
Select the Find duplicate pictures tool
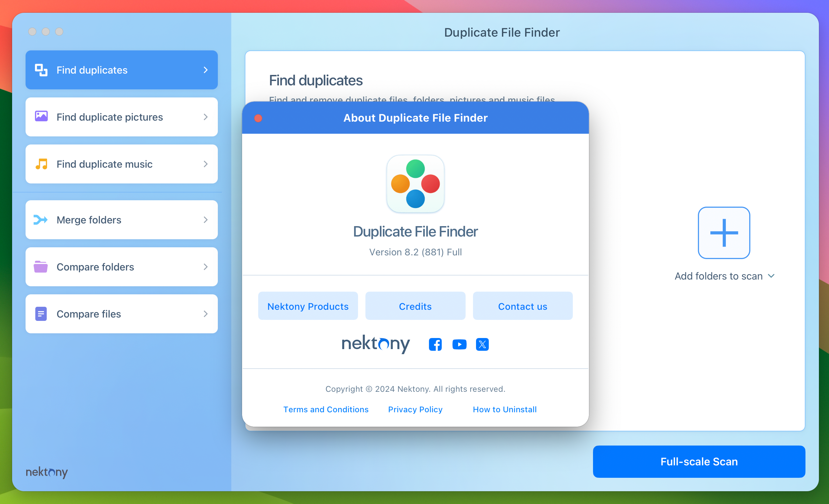[x=121, y=117]
